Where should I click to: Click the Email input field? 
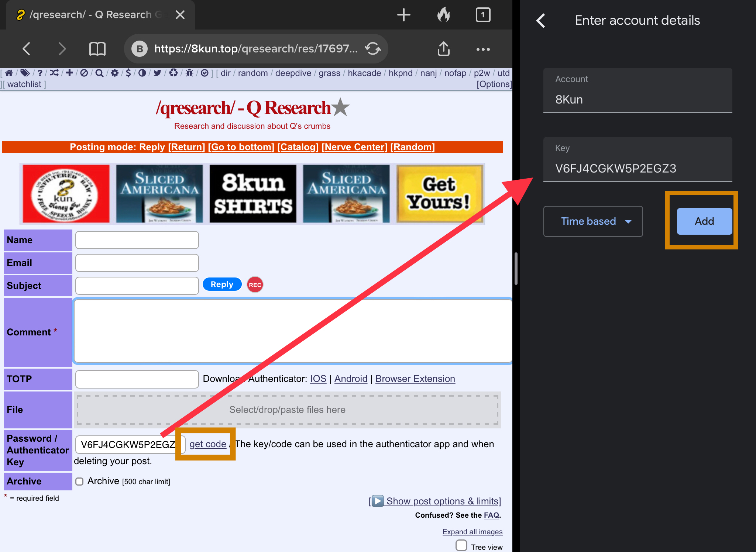click(137, 263)
